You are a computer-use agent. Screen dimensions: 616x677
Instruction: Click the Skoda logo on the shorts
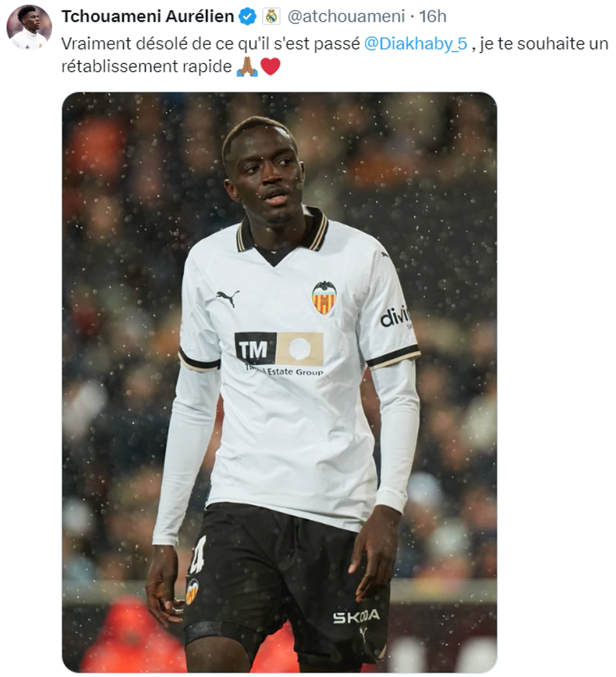point(356,617)
